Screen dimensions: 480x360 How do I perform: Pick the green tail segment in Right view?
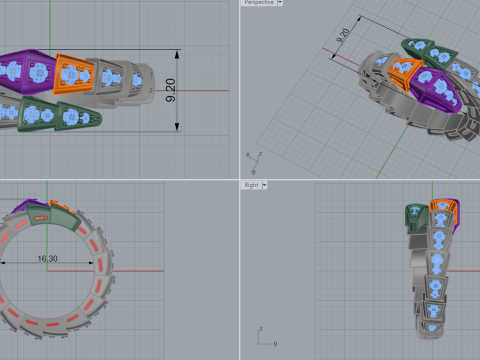(x=416, y=217)
